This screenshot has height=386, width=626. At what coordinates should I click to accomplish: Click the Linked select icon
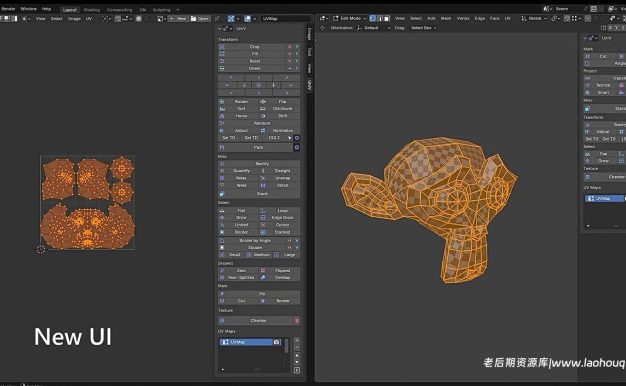(x=222, y=225)
